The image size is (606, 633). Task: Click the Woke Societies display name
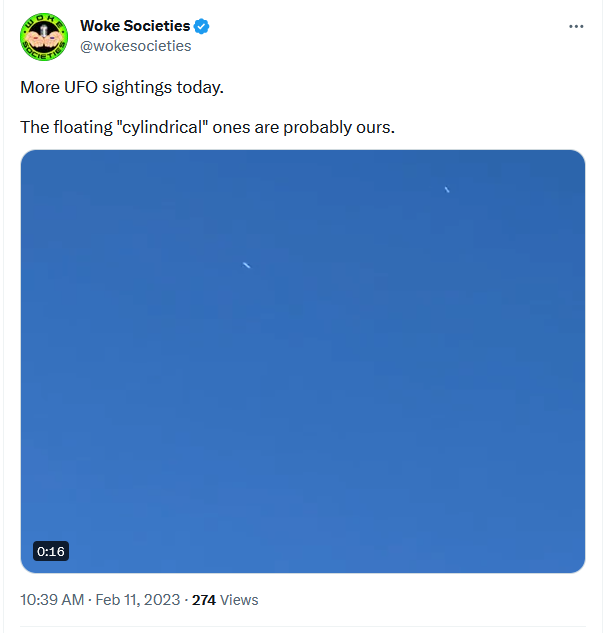pos(135,27)
